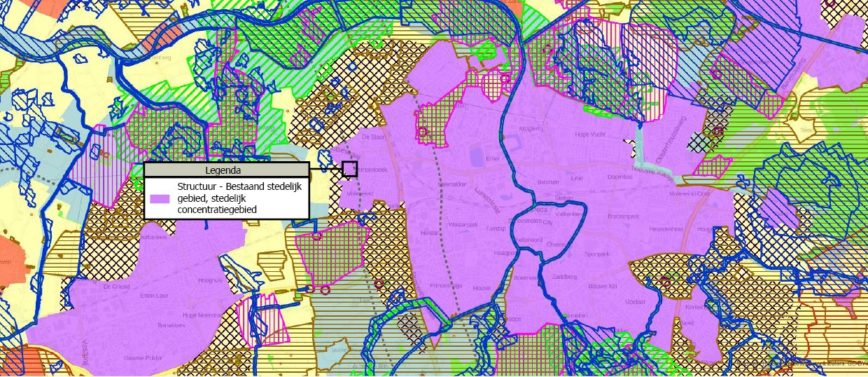This screenshot has height=377, width=868.
Task: Click the Blauwe Kei label
Action: tap(603, 286)
